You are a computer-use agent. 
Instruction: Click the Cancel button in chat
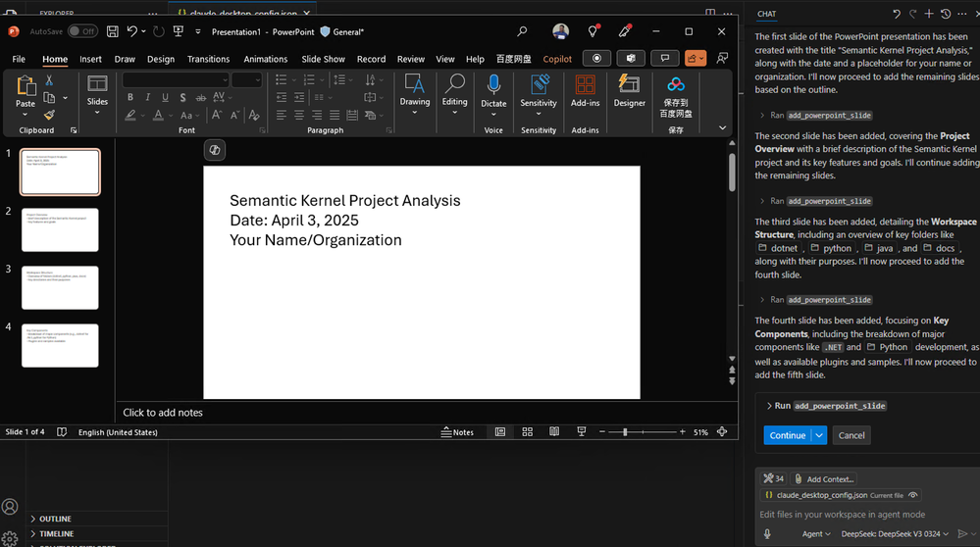click(851, 435)
